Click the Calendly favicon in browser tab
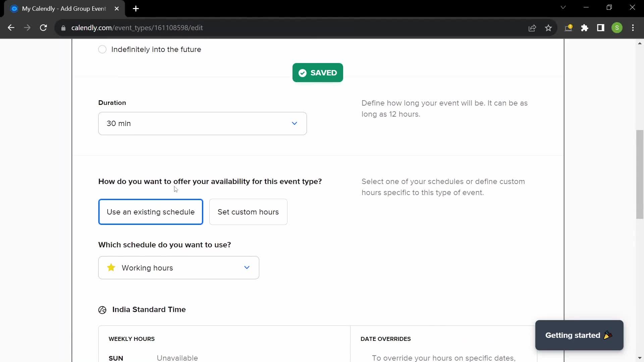Image resolution: width=644 pixels, height=362 pixels. [x=14, y=9]
